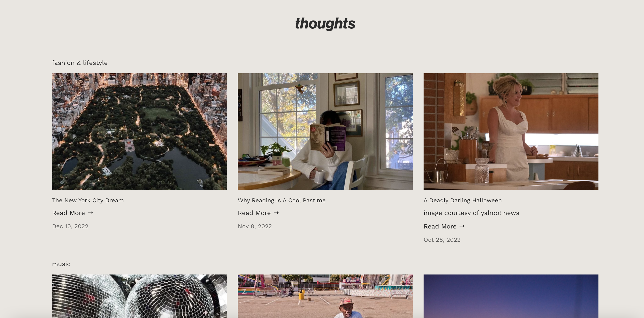Click the arrow icon after first Read More
The width and height of the screenshot is (644, 318).
click(90, 213)
